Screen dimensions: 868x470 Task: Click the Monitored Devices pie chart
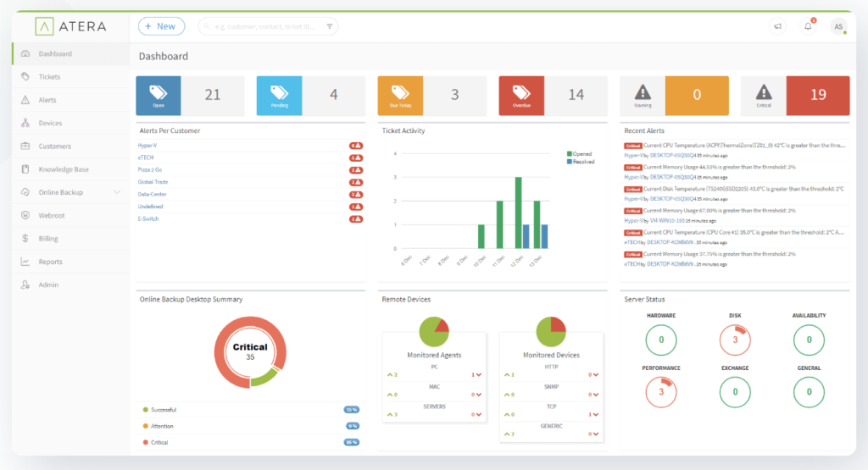pyautogui.click(x=551, y=331)
